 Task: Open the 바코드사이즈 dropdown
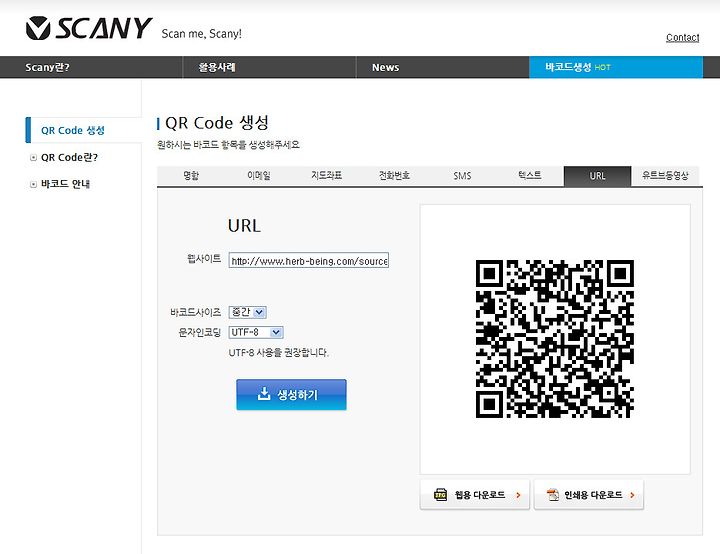click(x=248, y=312)
